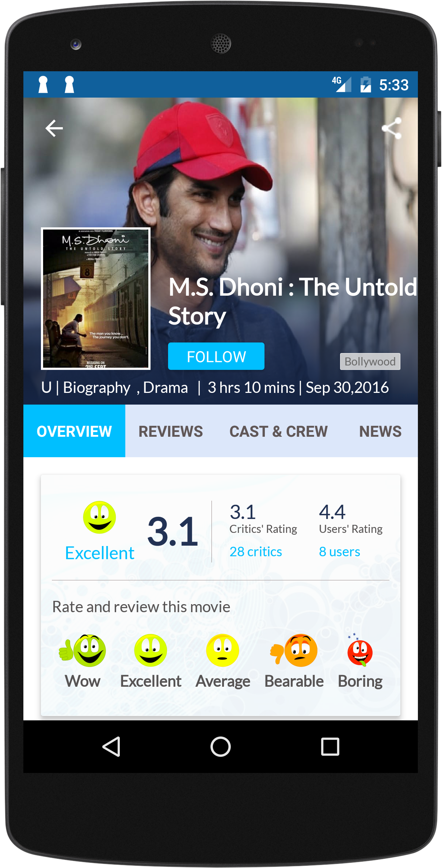Viewport: 442px width, 868px height.
Task: Tap the Android back navigation button
Action: point(111,746)
